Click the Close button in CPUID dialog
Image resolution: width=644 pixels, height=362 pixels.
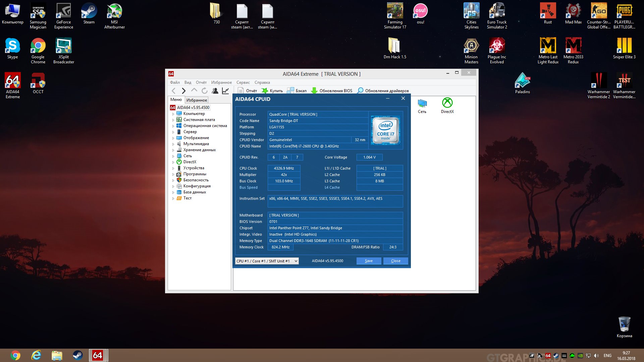point(395,261)
